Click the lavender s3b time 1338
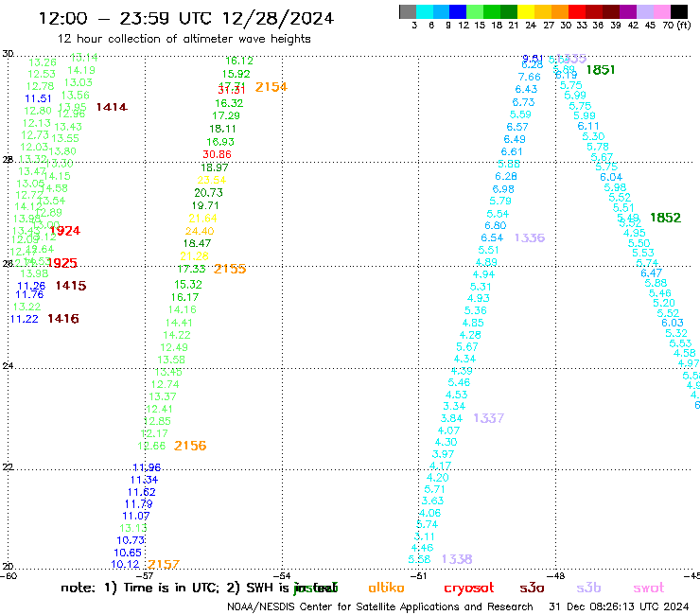Image resolution: width=700 pixels, height=615 pixels. coord(457,559)
